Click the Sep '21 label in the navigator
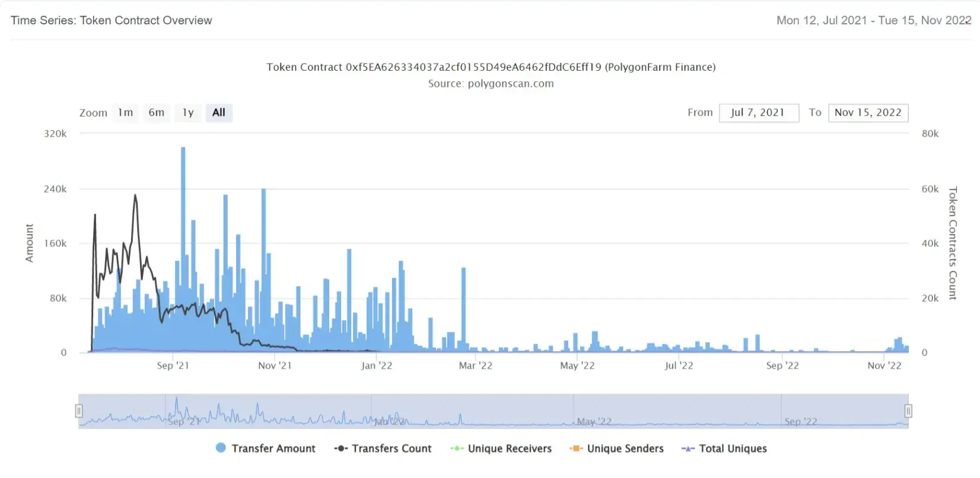This screenshot has width=980, height=478. click(183, 422)
